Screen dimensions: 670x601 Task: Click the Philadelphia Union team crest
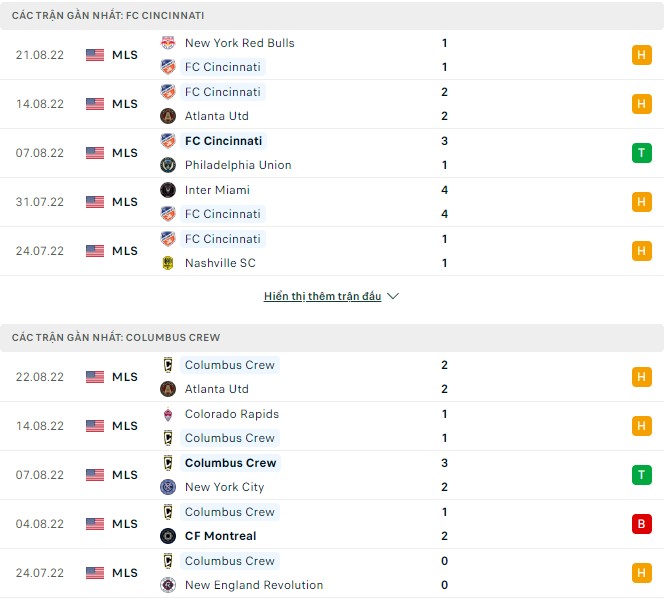(x=168, y=165)
